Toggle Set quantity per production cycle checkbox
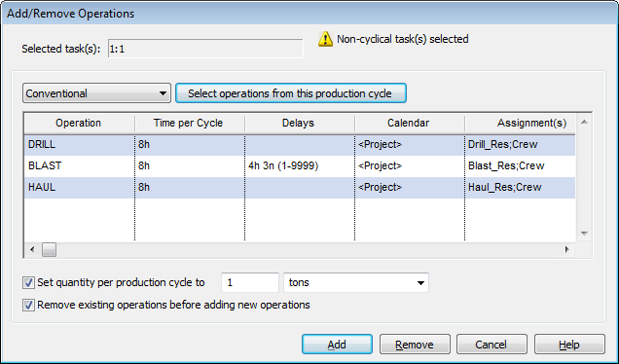The image size is (619, 364). click(28, 282)
